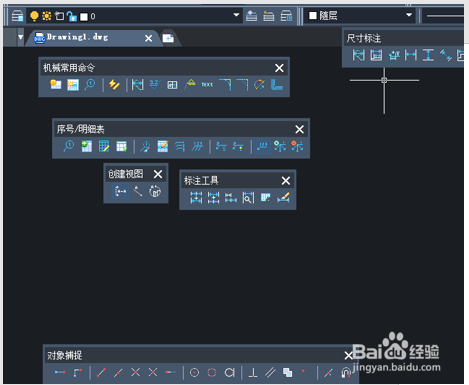
Task: Toggle endpoint snap in 对象捕捉 toolbar
Action: coord(101,372)
